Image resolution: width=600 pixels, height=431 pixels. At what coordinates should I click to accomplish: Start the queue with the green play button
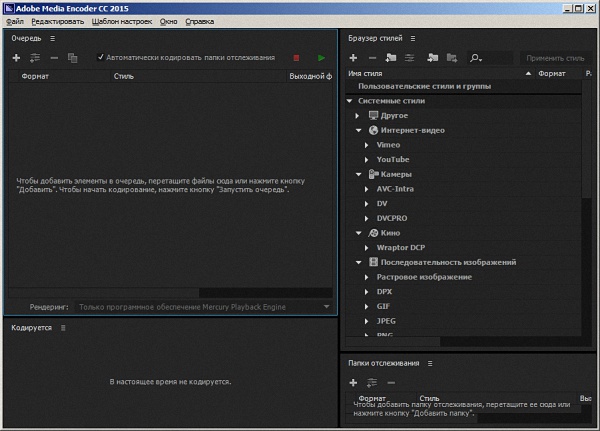pyautogui.click(x=321, y=58)
